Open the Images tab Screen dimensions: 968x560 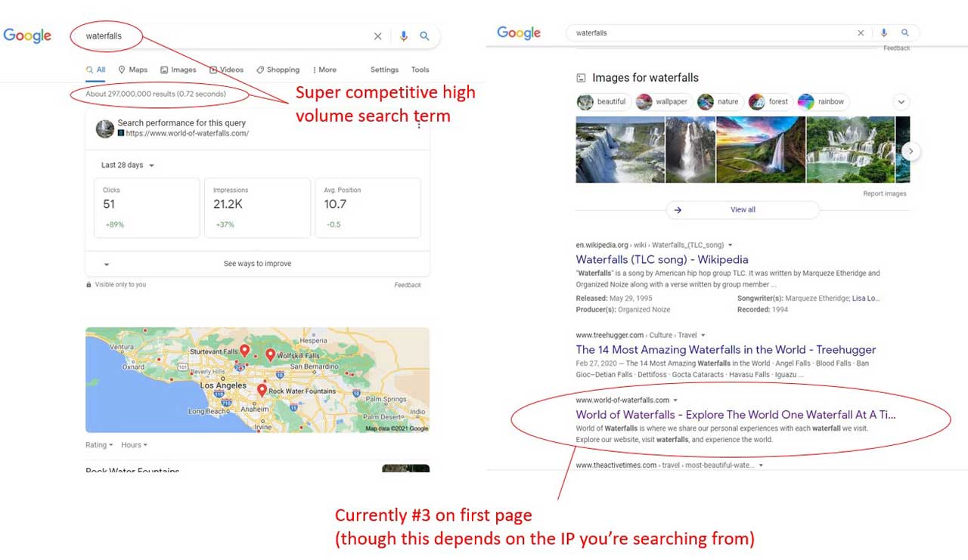[x=178, y=70]
